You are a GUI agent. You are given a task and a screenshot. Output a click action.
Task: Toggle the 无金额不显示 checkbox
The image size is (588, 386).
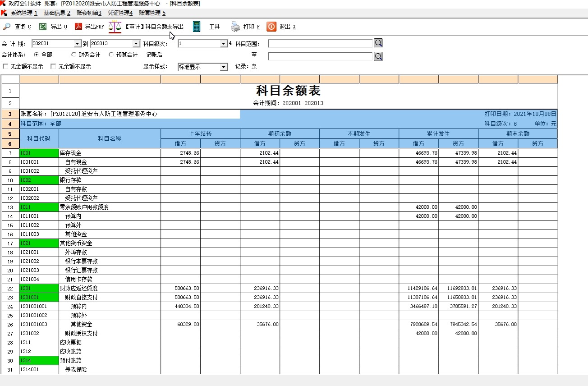pos(5,66)
